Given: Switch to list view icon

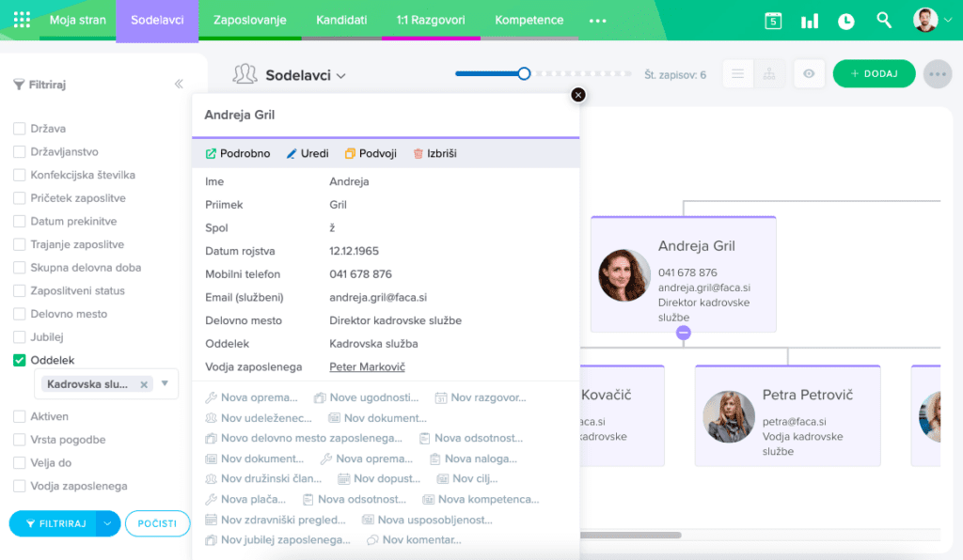Looking at the screenshot, I should coord(738,74).
